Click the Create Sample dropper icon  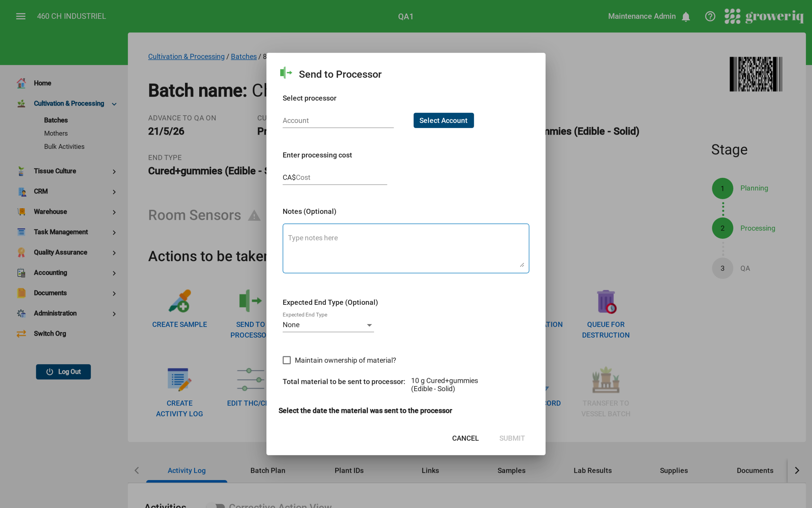tap(180, 301)
